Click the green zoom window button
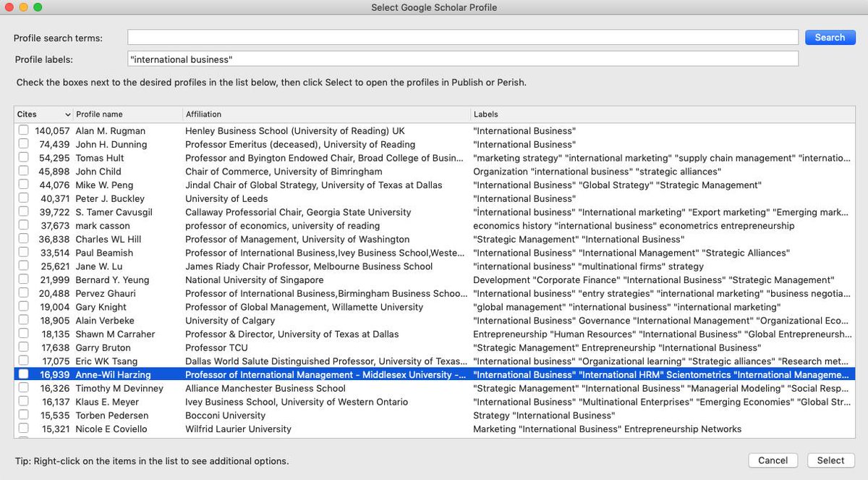 38,7
